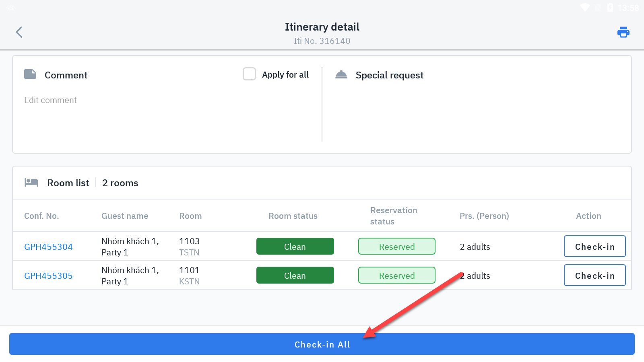Check in room 1101

(594, 276)
